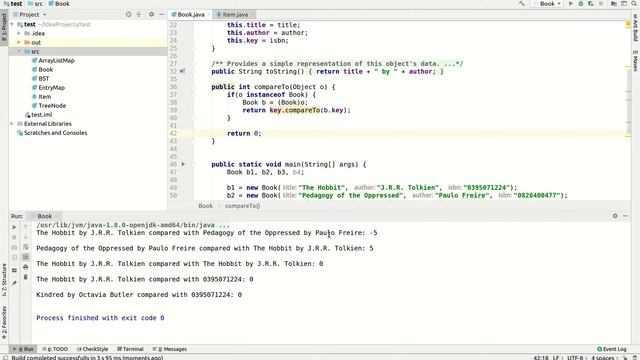
Task: Open Run panel gear settings
Action: pos(615,216)
